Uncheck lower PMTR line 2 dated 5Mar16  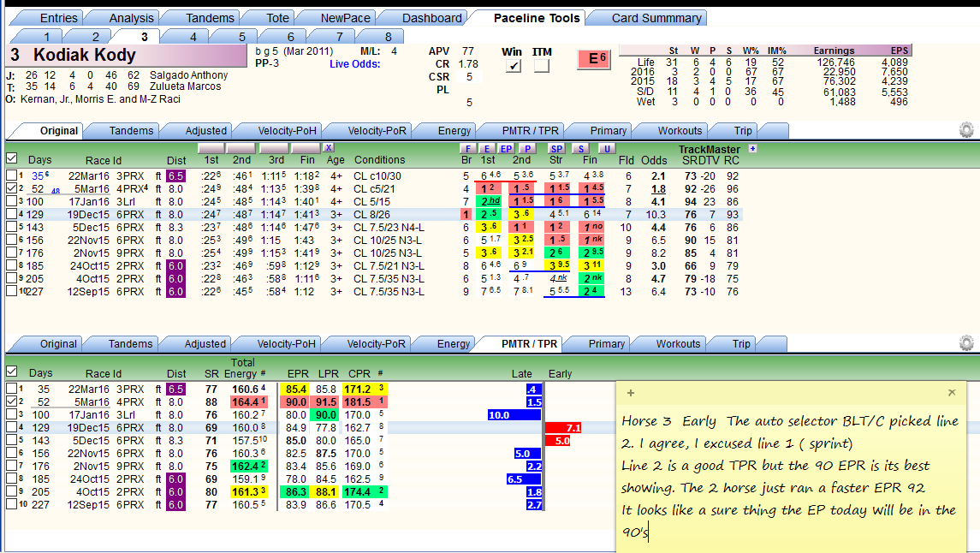11,401
